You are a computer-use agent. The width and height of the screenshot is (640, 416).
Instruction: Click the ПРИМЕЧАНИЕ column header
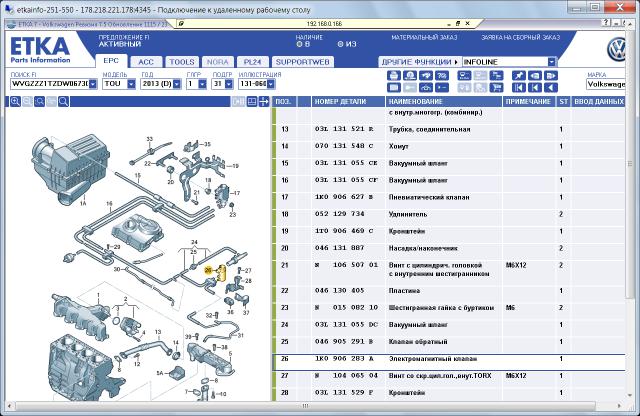coord(529,102)
